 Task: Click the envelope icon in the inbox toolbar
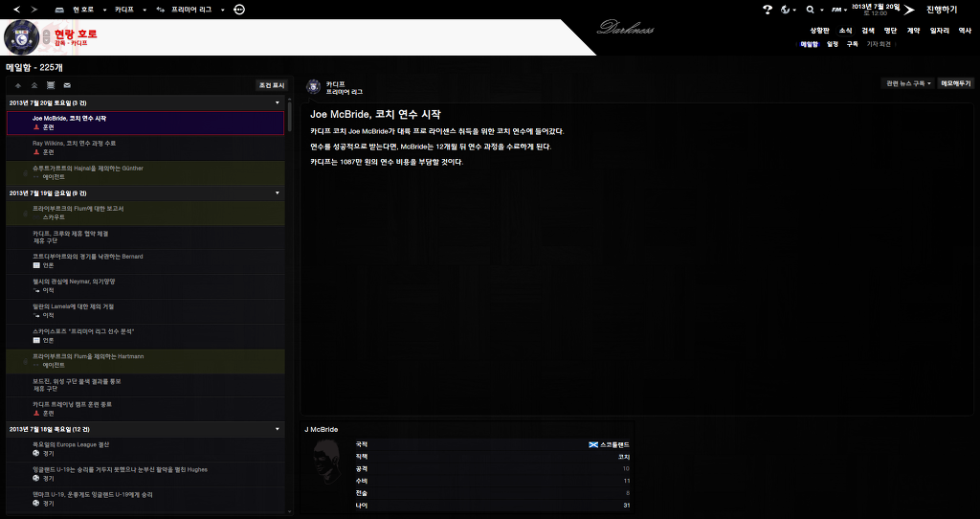pyautogui.click(x=67, y=85)
